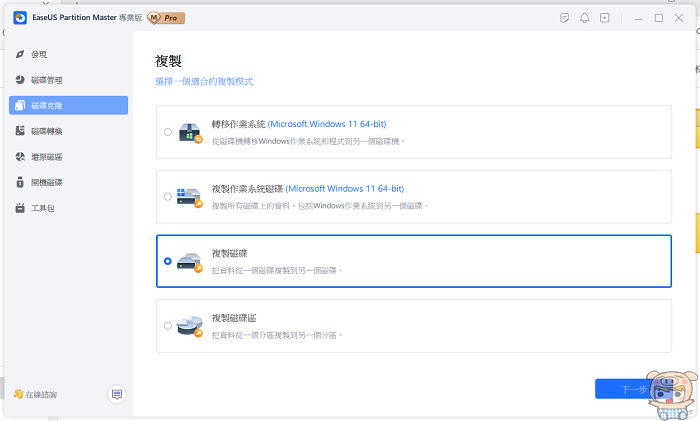Maximize the Partition Master window
Viewport: 700px width, 421px height.
(658, 18)
